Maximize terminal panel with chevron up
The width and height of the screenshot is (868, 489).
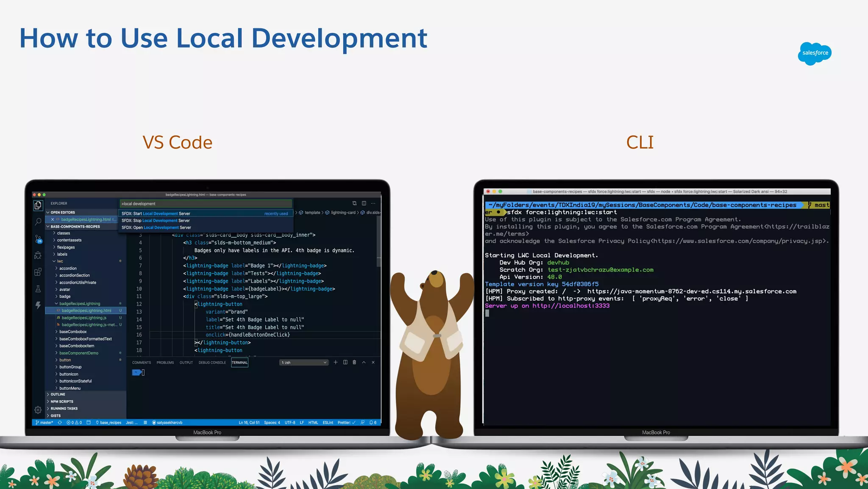tap(364, 363)
